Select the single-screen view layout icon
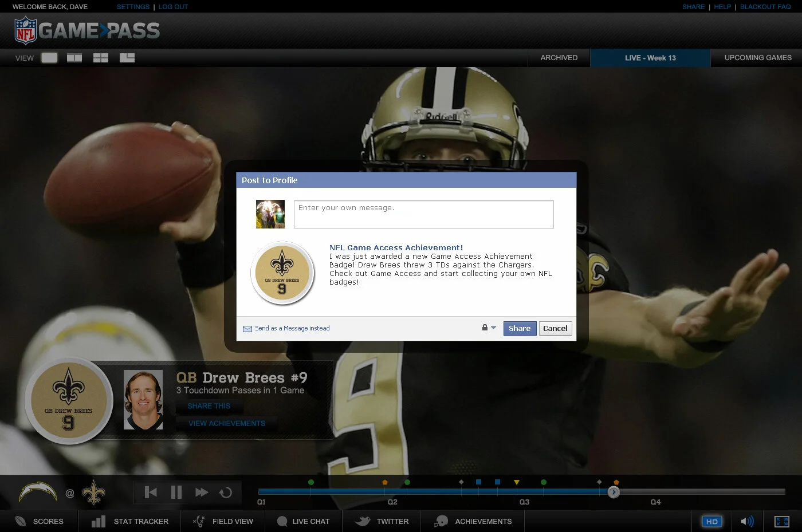The height and width of the screenshot is (532, 802). tap(49, 58)
